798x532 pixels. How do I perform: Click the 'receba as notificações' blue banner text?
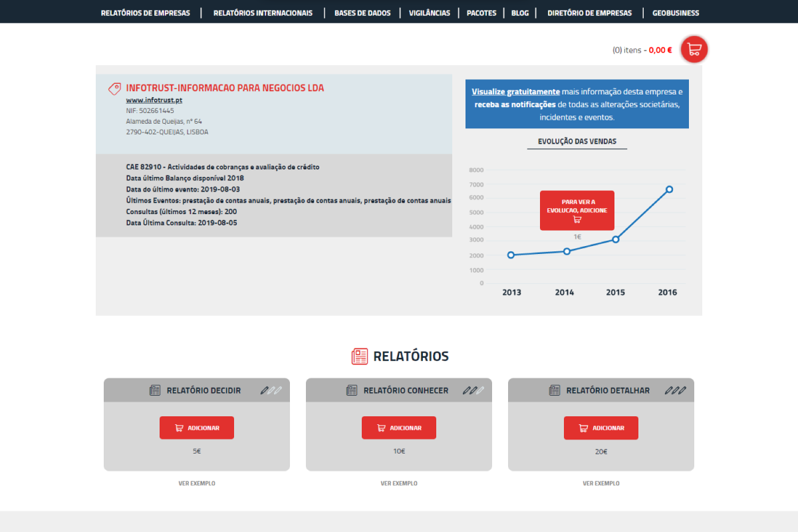[515, 104]
